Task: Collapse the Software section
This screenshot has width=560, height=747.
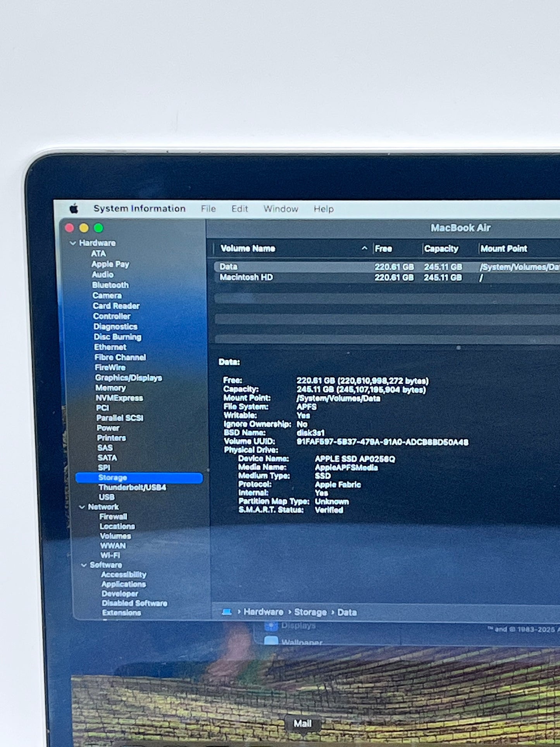Action: (84, 565)
